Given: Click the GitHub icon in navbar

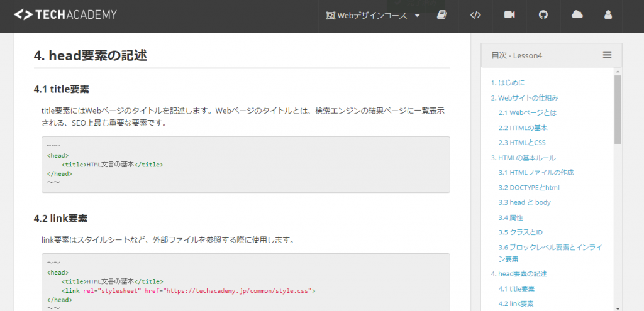Looking at the screenshot, I should pyautogui.click(x=543, y=15).
